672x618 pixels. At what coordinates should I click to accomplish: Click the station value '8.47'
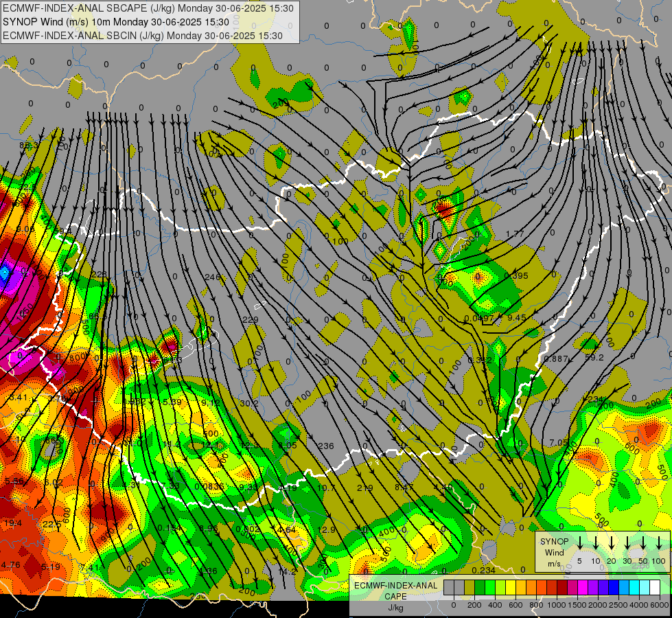tap(404, 487)
